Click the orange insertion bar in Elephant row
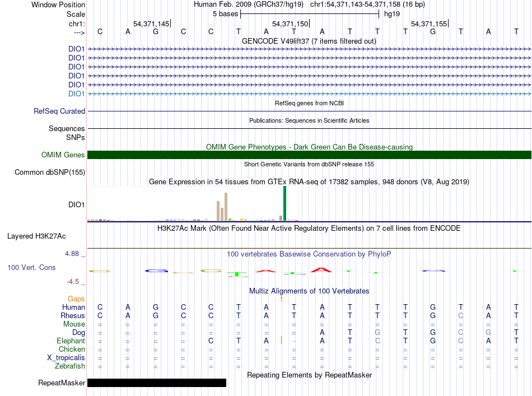 pyautogui.click(x=281, y=340)
